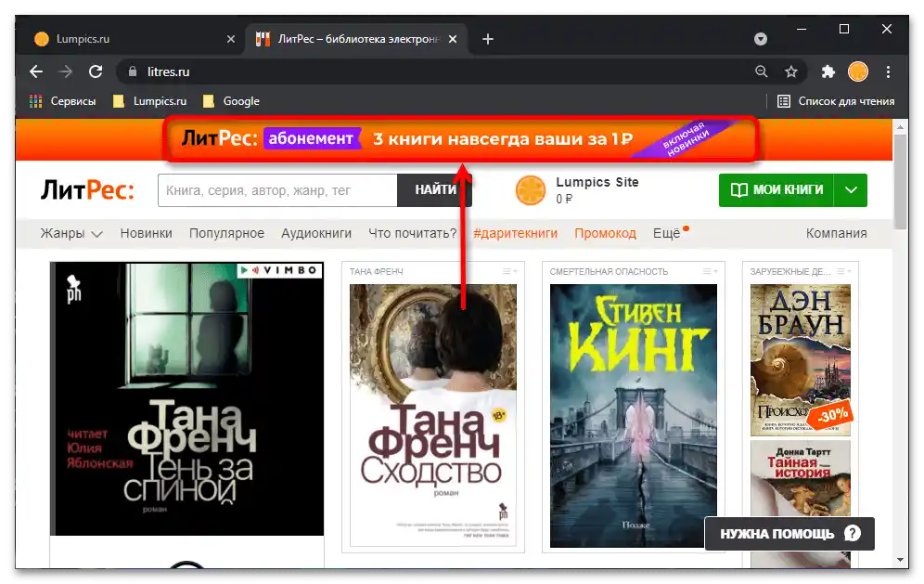The image size is (924, 584).
Task: Open СМЕРТЕЛЬНАЯ ОПАСНОСТЬ collection heading
Action: click(x=609, y=272)
